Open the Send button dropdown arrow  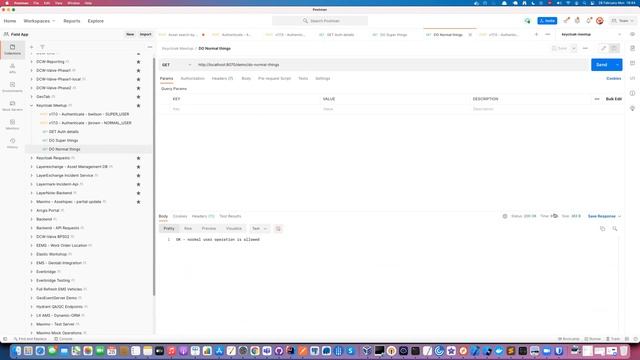[x=618, y=65]
